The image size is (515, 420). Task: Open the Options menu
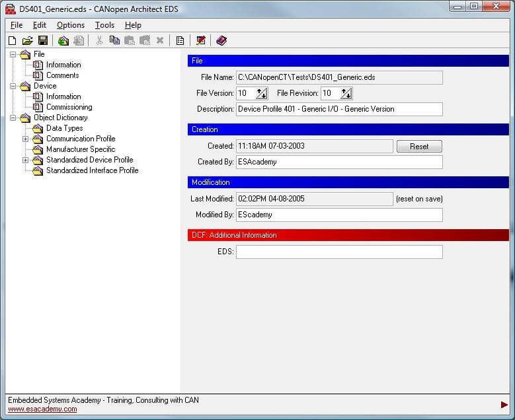pyautogui.click(x=70, y=25)
